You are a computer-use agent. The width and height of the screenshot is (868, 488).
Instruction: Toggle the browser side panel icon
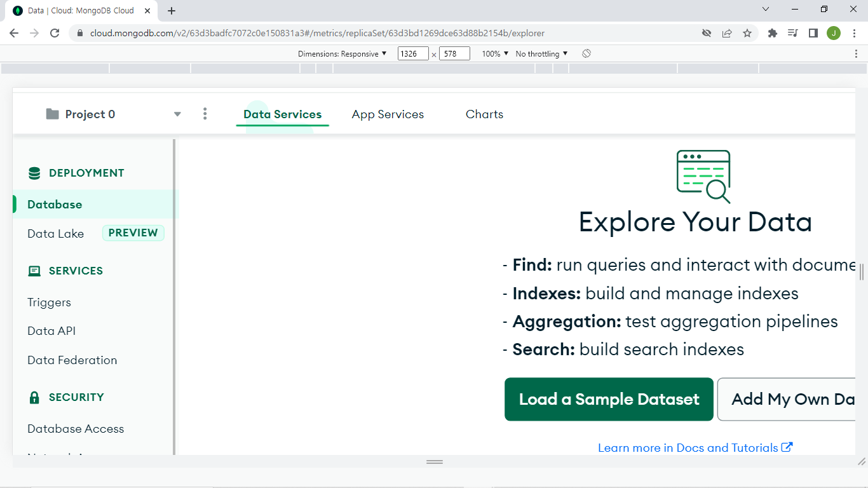click(x=813, y=33)
